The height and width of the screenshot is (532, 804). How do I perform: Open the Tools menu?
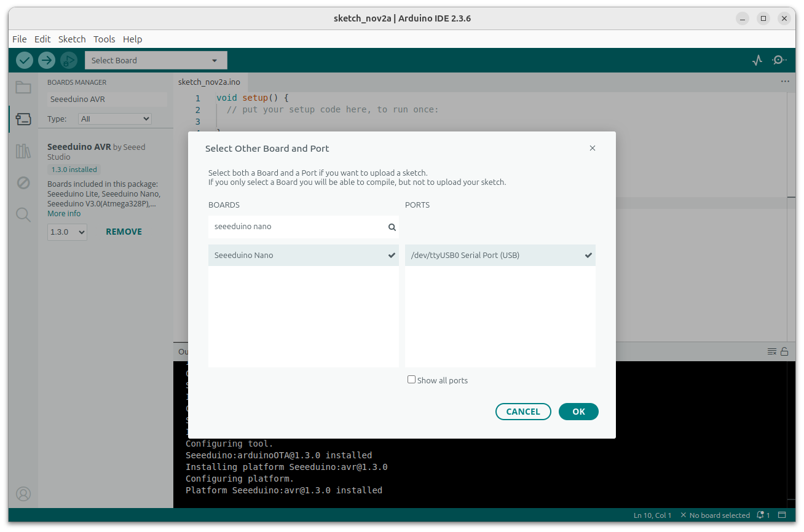pyautogui.click(x=104, y=39)
